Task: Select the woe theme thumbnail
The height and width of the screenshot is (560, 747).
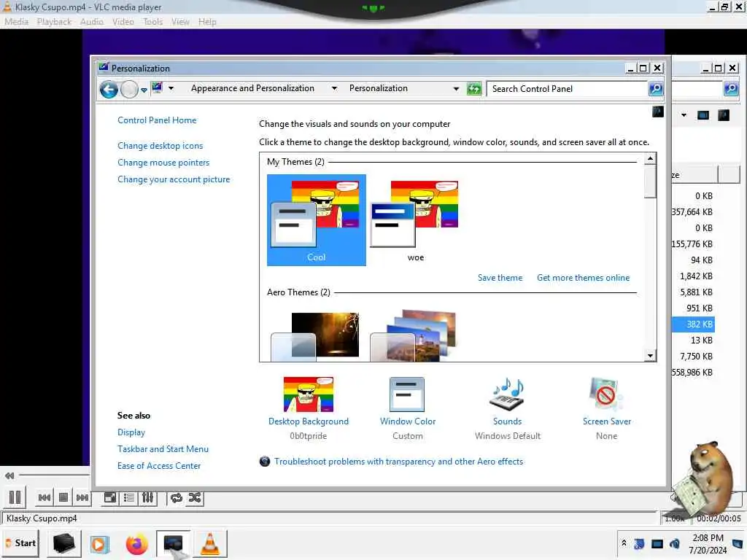Action: (x=415, y=219)
